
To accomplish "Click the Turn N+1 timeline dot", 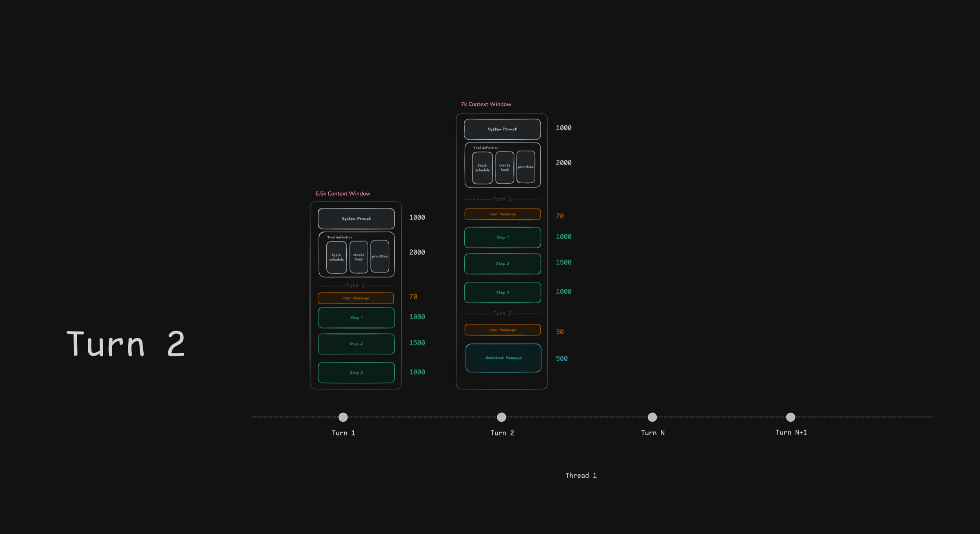I will 791,417.
